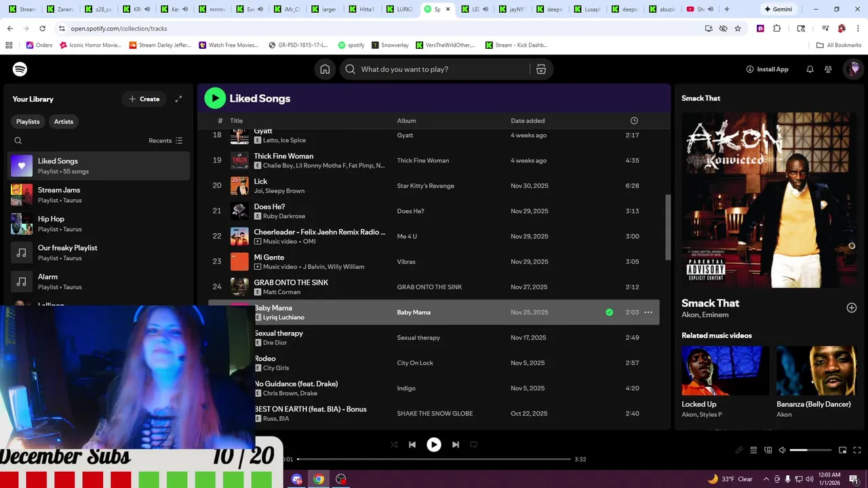
Task: Click the Chrome icon on the taskbar
Action: pyautogui.click(x=319, y=479)
